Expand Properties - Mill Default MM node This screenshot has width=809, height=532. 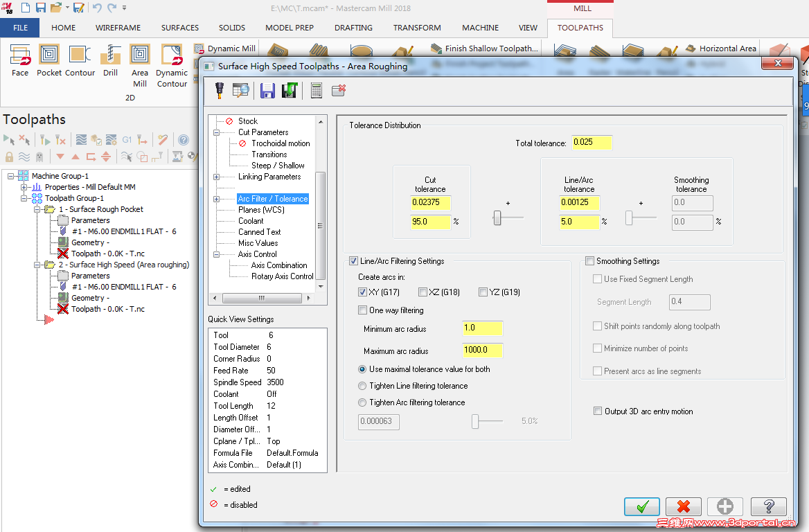pyautogui.click(x=24, y=187)
